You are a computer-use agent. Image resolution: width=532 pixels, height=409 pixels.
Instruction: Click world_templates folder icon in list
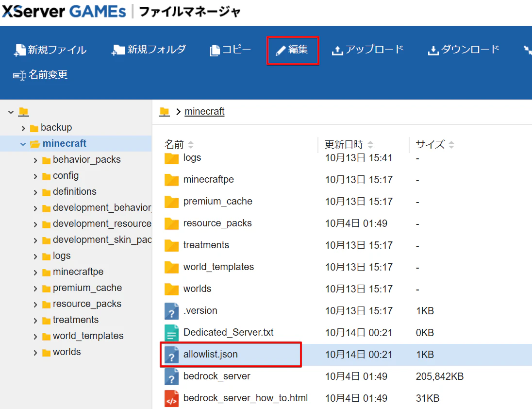click(x=172, y=267)
